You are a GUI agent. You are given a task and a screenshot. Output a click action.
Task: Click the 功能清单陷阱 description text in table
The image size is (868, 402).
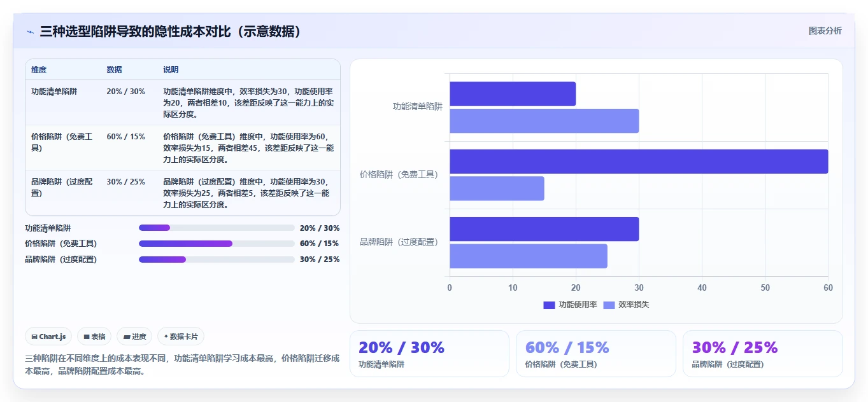(x=248, y=103)
